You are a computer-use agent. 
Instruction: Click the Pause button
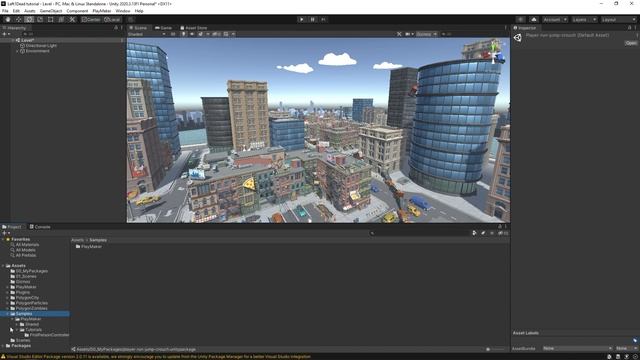[x=313, y=19]
